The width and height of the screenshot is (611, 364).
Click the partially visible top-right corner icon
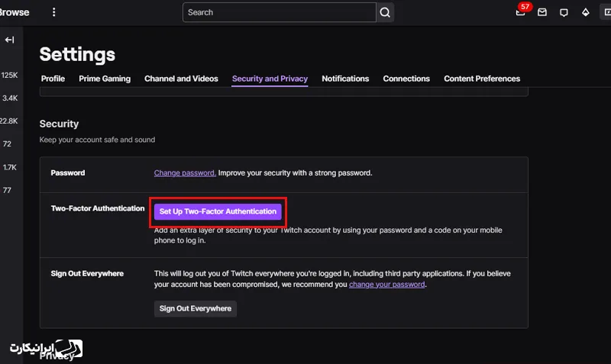pyautogui.click(x=606, y=13)
